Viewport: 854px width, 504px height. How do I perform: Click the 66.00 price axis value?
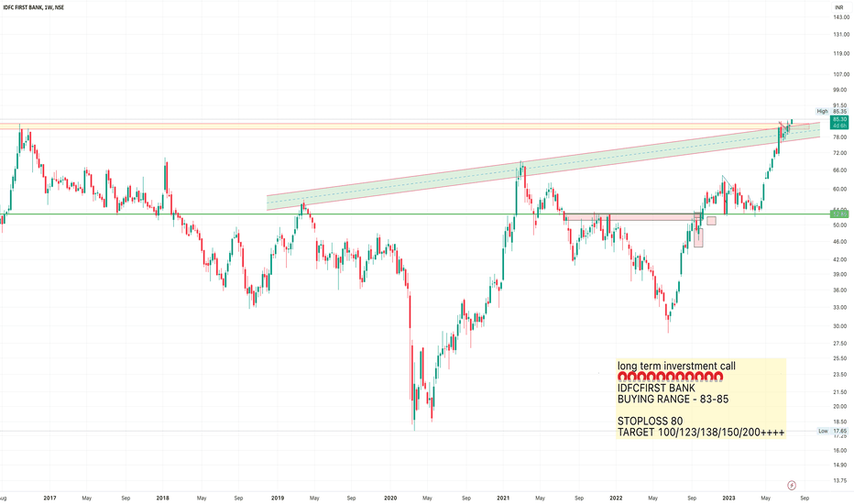[x=840, y=170]
